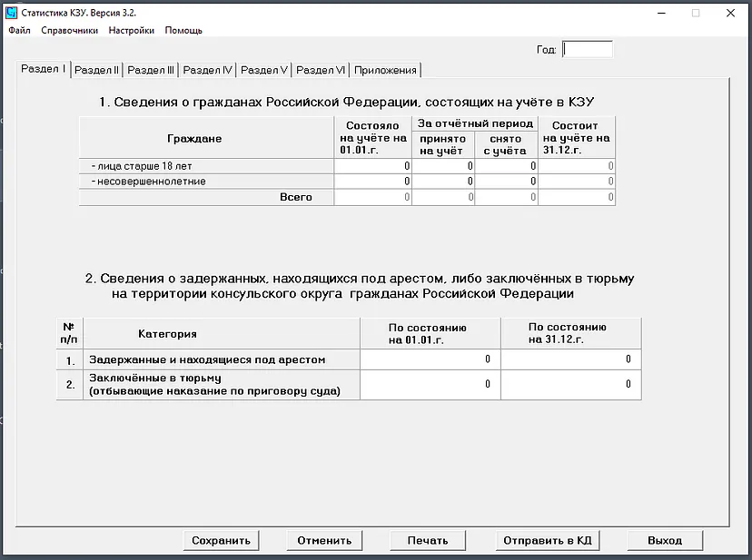Viewport: 752px width, 560px height.
Task: Select arrested detainees cell for 31.12
Action: point(570,359)
